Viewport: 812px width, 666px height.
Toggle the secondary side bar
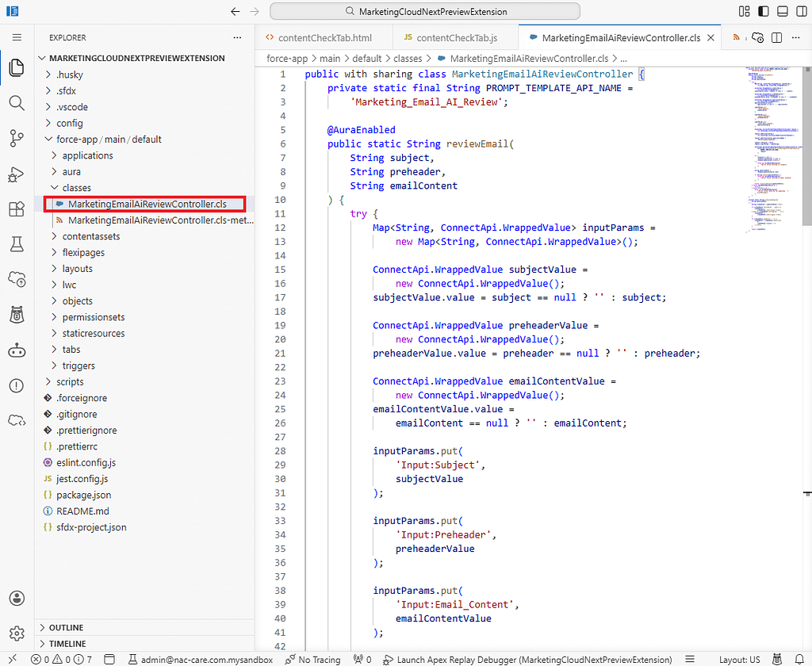(x=801, y=11)
